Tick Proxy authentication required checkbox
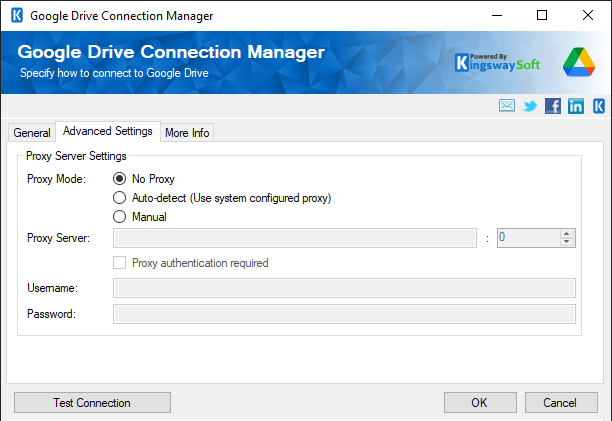 [119, 263]
